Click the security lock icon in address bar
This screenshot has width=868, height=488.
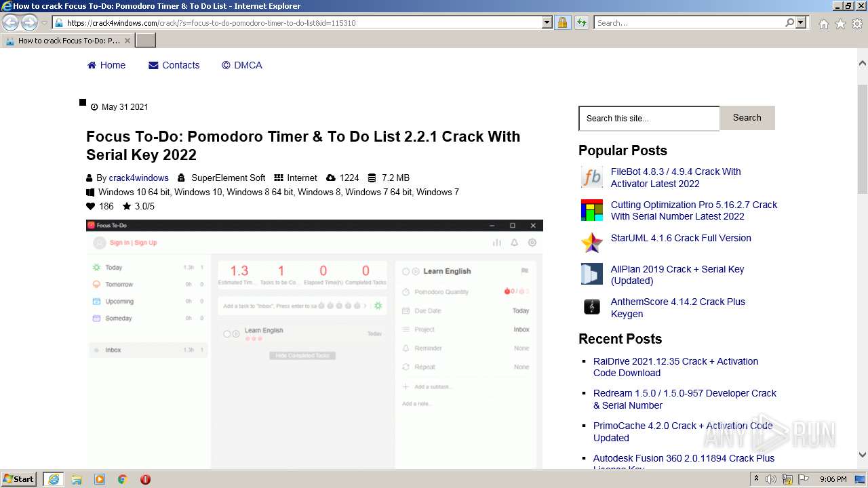coord(562,23)
